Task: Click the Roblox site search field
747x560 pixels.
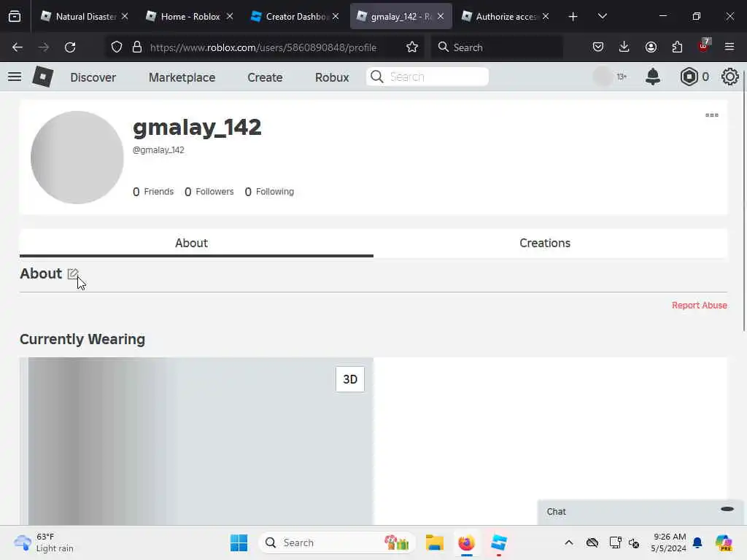Action: click(x=427, y=77)
